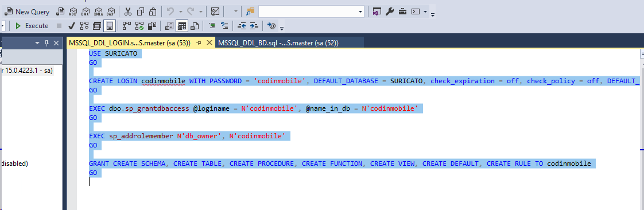Click the sp_grantdbaccess EXEC line

(254, 108)
